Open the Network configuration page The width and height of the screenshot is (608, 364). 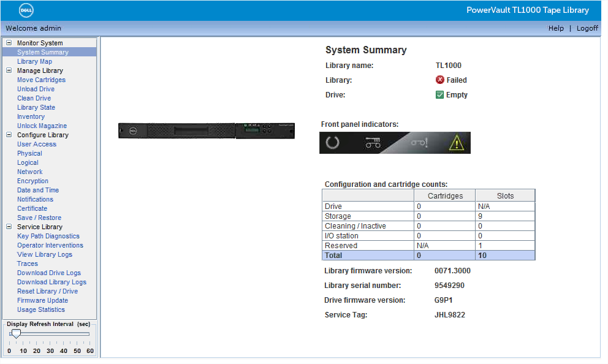point(29,172)
